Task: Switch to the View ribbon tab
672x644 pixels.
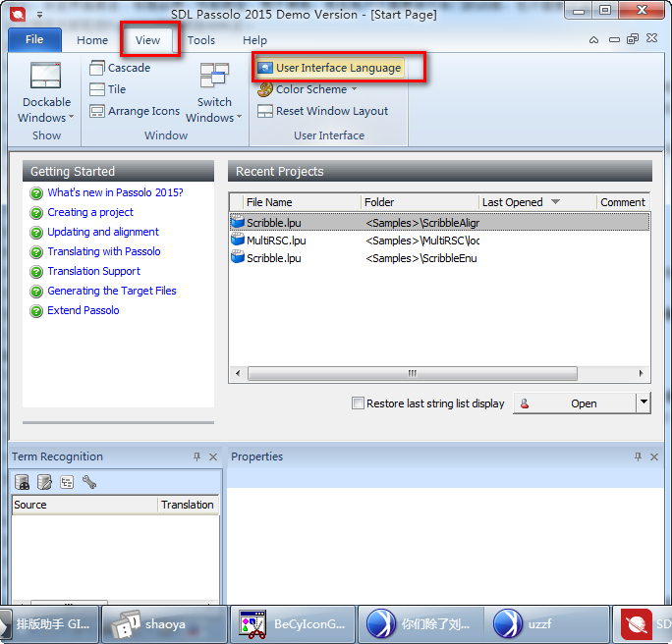Action: 147,40
